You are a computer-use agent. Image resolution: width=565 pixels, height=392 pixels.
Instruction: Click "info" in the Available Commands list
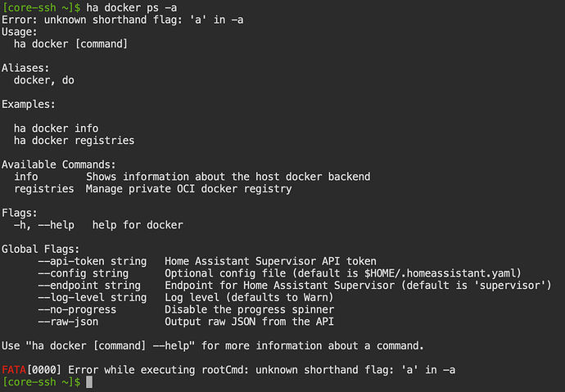pos(26,177)
